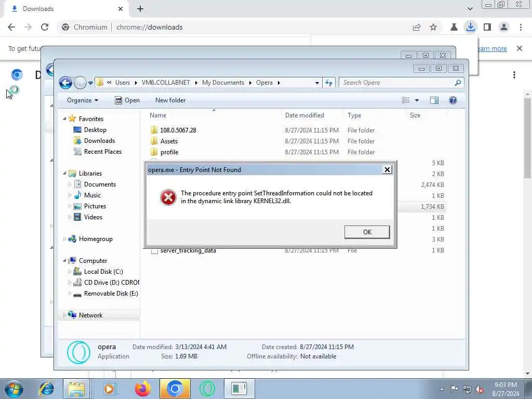Select VM6.COLLABNET in the breadcrumb path
Screen dimensions: 532x399
pyautogui.click(x=166, y=83)
